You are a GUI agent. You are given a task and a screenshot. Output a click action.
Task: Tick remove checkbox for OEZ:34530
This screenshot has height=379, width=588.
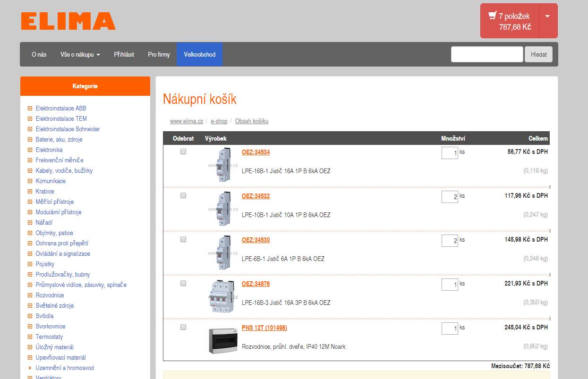pos(183,239)
